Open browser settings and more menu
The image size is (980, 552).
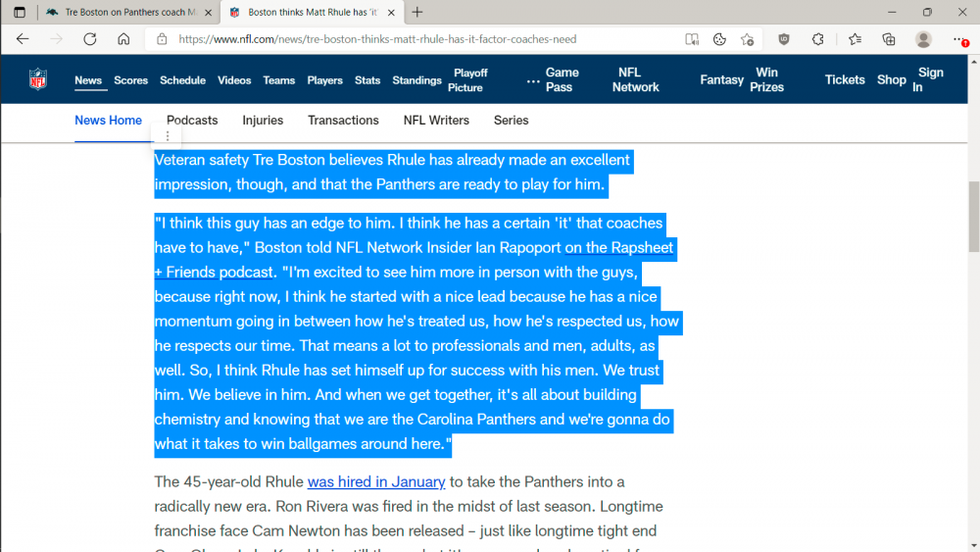(x=960, y=39)
